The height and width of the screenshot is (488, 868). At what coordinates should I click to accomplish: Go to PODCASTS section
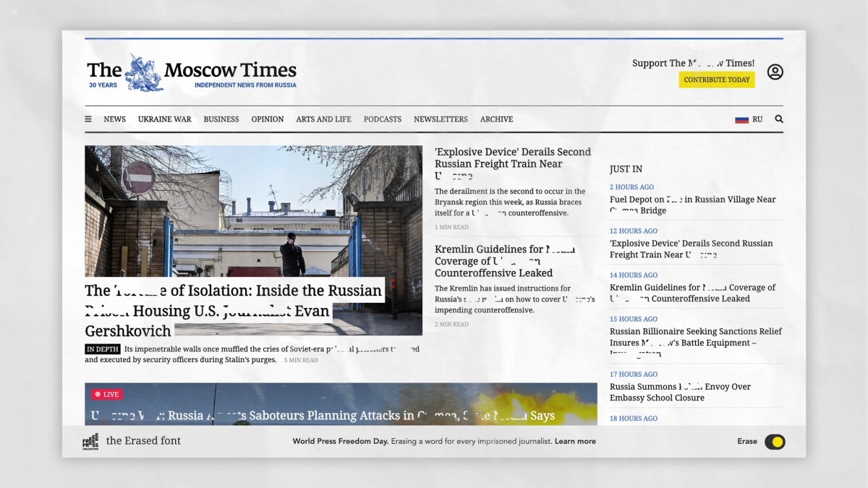pyautogui.click(x=383, y=119)
